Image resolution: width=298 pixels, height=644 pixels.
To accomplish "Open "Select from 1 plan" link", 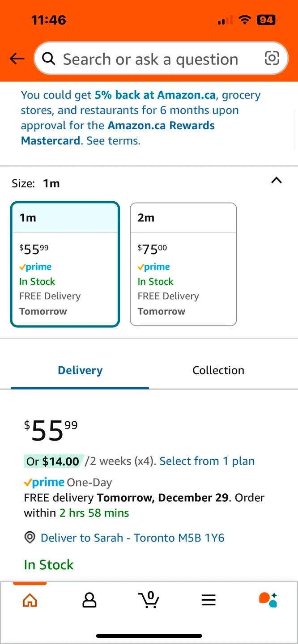I will pos(207,461).
